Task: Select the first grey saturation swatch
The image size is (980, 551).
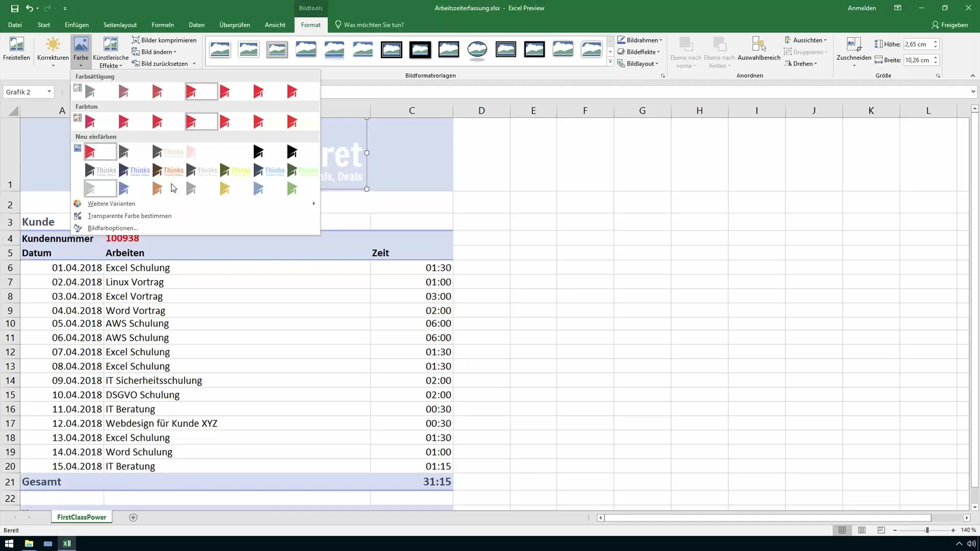Action: coord(100,92)
